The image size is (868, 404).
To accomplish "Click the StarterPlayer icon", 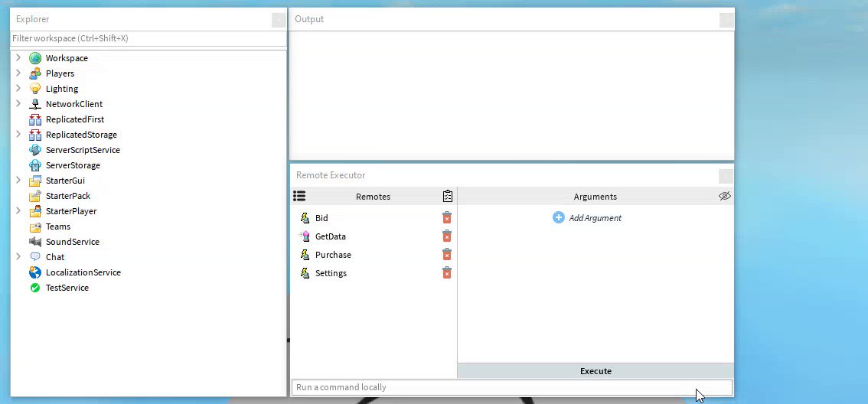I will [x=35, y=211].
